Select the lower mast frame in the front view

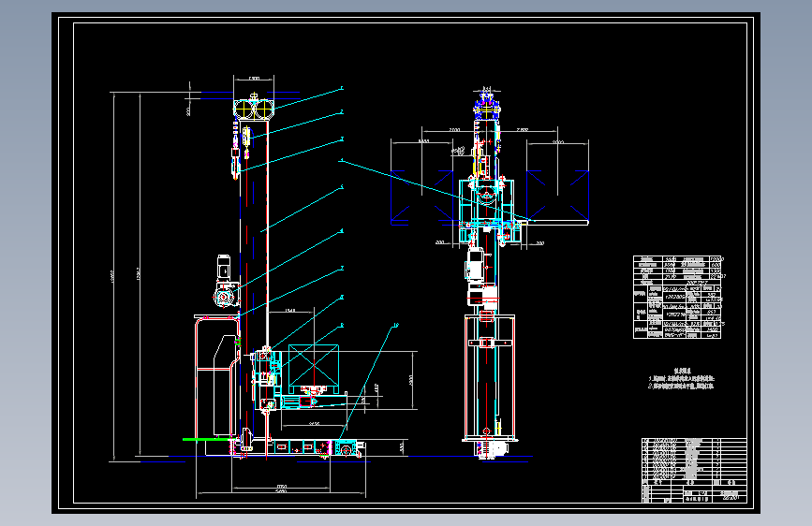point(490,378)
